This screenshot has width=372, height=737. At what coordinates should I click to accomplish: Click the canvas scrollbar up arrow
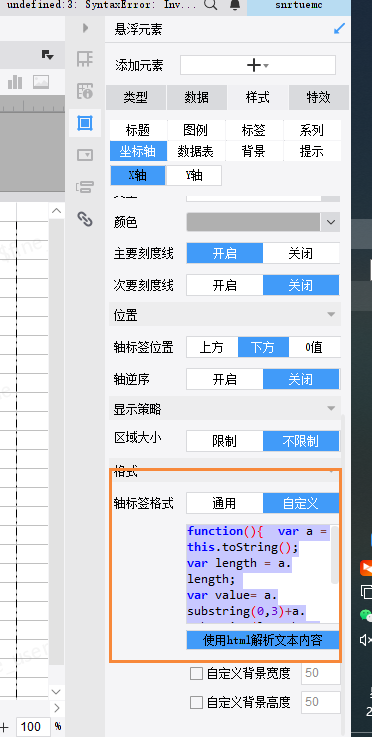pyautogui.click(x=56, y=212)
